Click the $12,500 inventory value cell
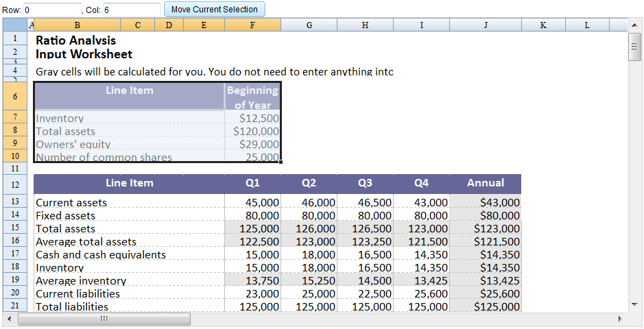Viewport: 644px width, 329px height. tap(252, 118)
